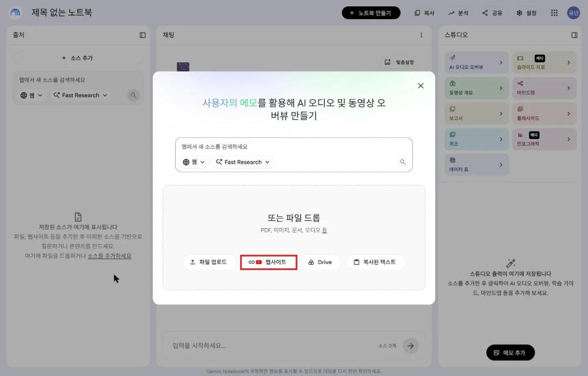Open 웹 dropdown in sources panel
The height and width of the screenshot is (376, 588).
click(x=31, y=95)
